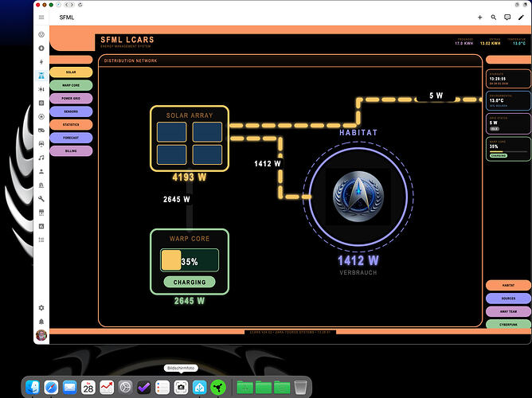Open the assistant chat bubble icon

pyautogui.click(x=507, y=18)
